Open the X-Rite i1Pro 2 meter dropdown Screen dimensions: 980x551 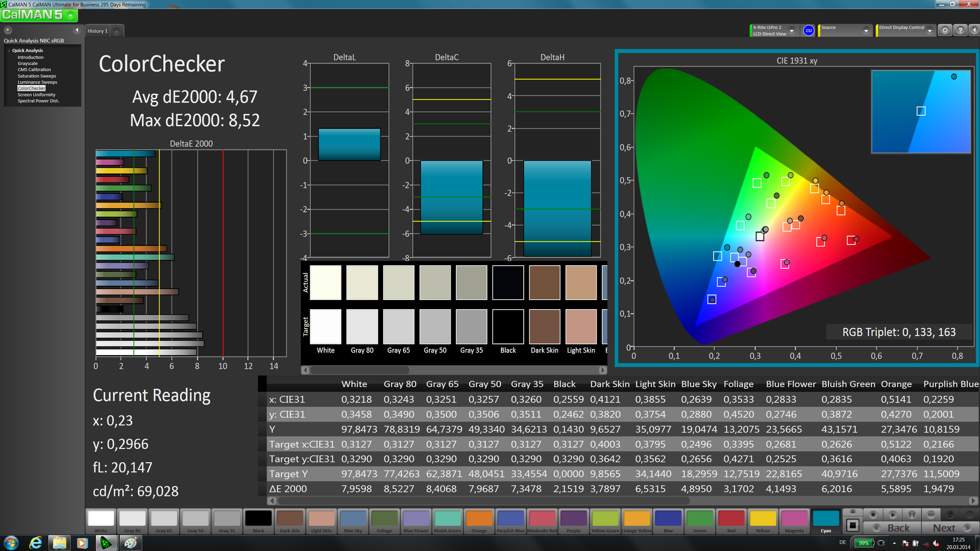click(792, 31)
